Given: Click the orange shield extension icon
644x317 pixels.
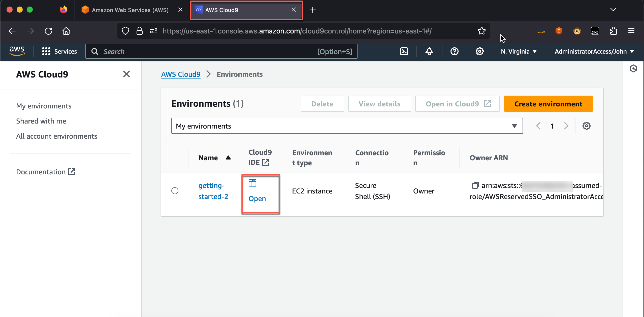Looking at the screenshot, I should (x=559, y=31).
